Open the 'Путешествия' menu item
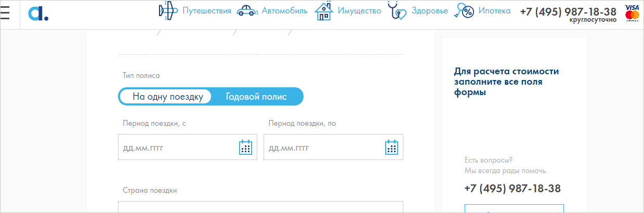Viewport: 644px width, 213px height. [206, 11]
